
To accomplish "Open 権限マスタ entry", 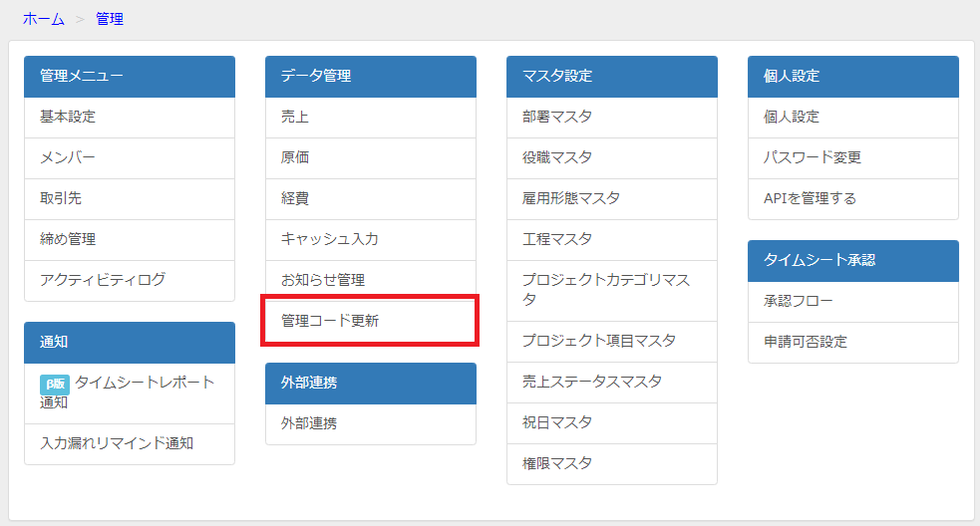I will [x=612, y=463].
